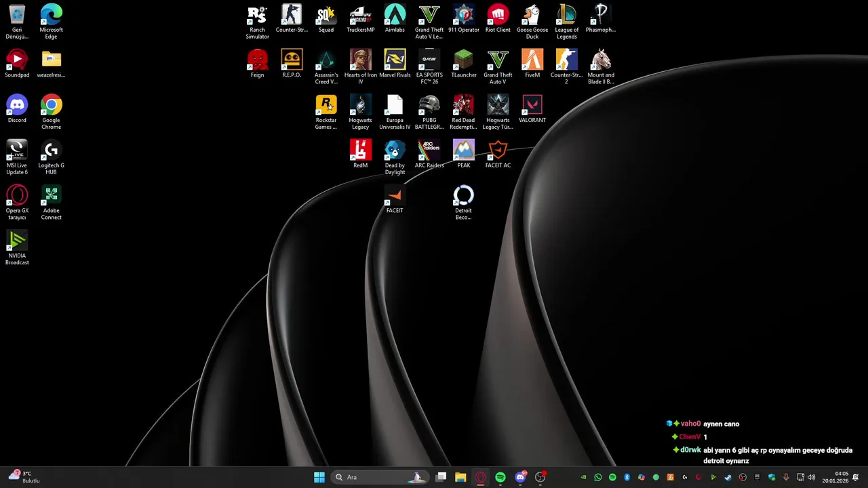868x488 pixels.
Task: Open the weazelresi folder
Action: 52,64
